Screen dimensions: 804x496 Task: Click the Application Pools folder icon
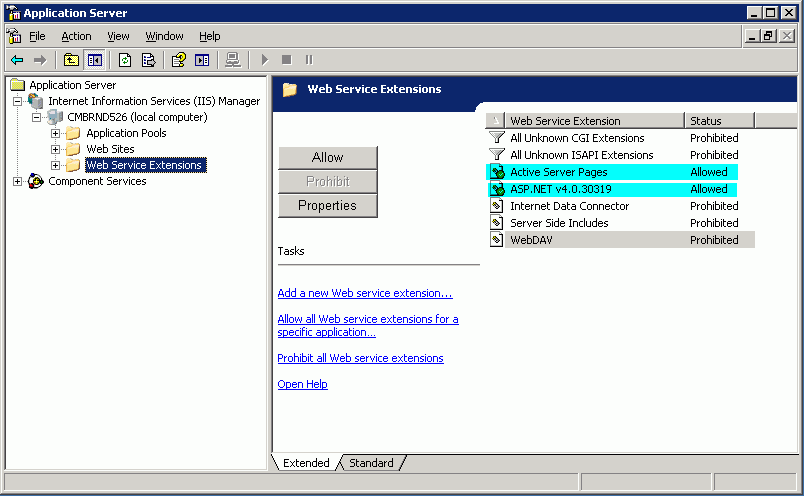tap(73, 133)
